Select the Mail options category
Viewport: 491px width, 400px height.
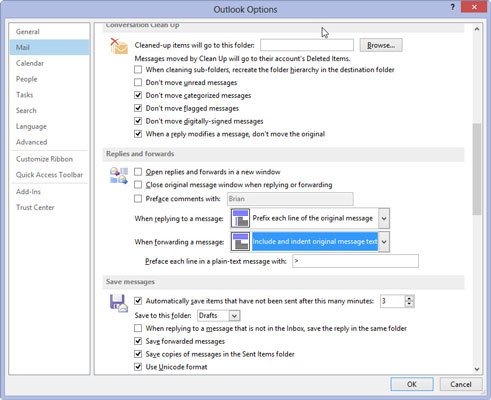49,47
